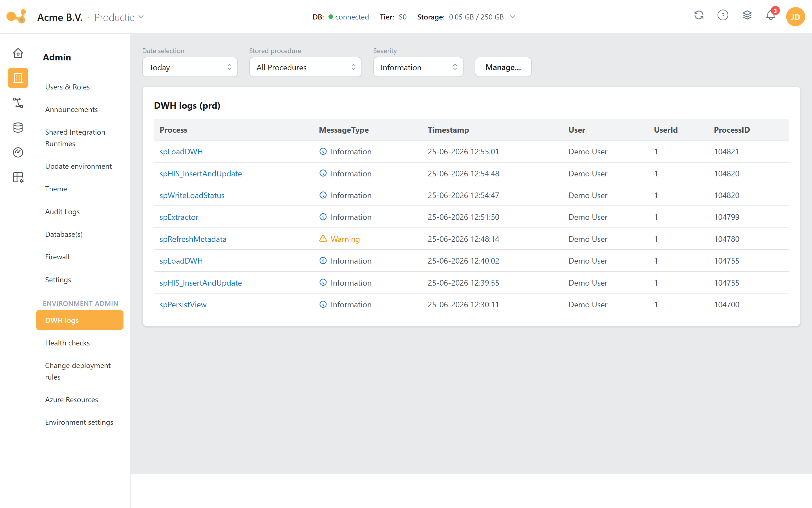Open the database sidebar icon

tap(18, 128)
